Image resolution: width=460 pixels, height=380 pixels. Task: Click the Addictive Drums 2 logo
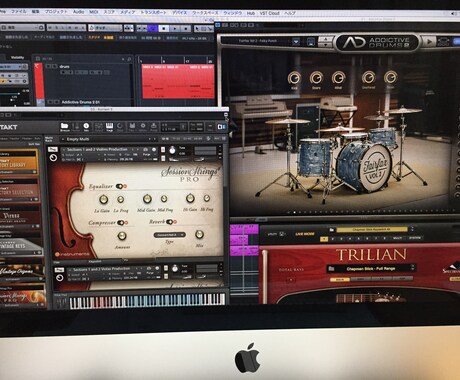377,43
